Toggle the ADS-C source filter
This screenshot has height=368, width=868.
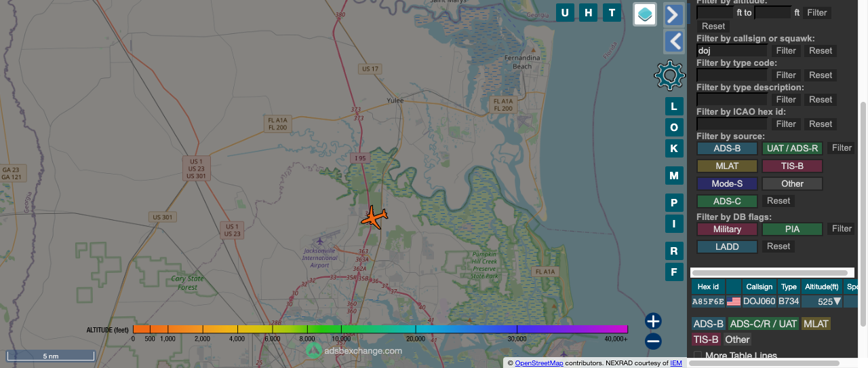click(727, 201)
